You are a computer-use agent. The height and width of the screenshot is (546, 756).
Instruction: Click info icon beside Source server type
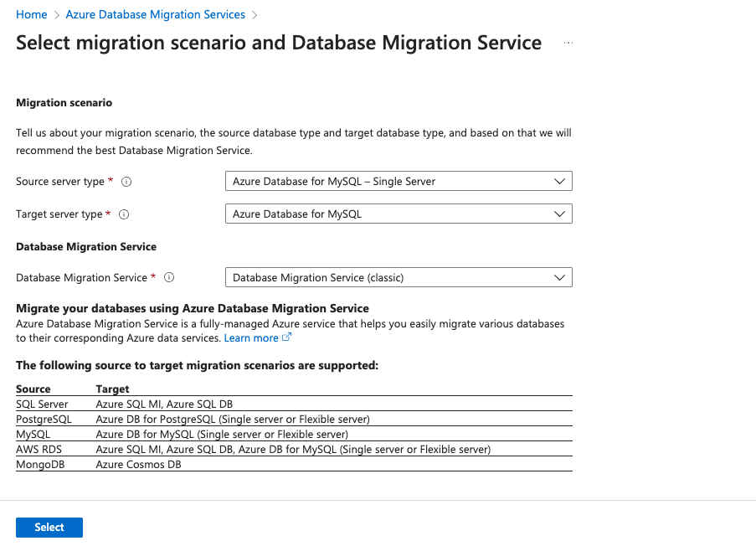pyautogui.click(x=127, y=182)
